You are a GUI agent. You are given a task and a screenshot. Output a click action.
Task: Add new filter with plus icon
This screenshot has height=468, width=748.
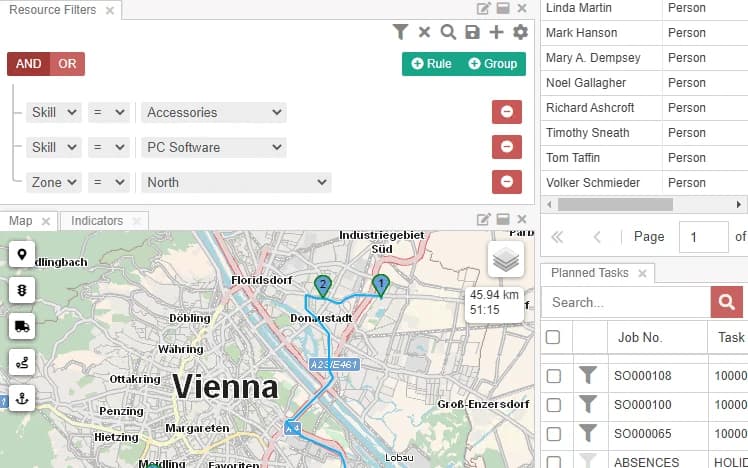pos(496,32)
